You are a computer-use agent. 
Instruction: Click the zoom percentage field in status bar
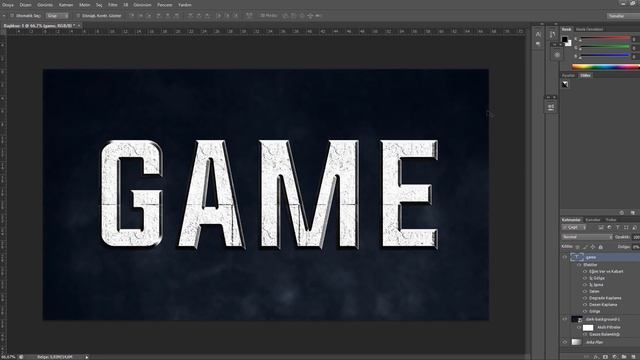coord(8,357)
